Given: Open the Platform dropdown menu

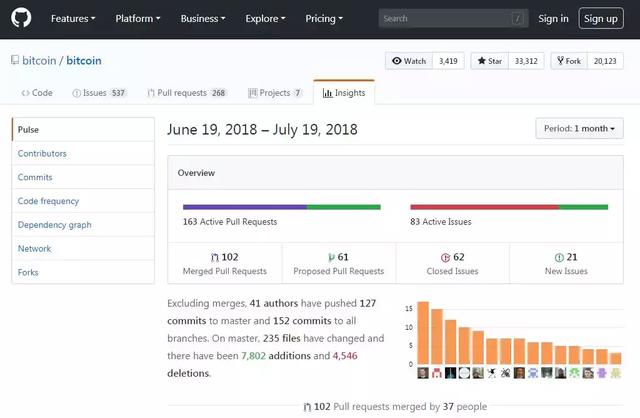Looking at the screenshot, I should (x=138, y=18).
